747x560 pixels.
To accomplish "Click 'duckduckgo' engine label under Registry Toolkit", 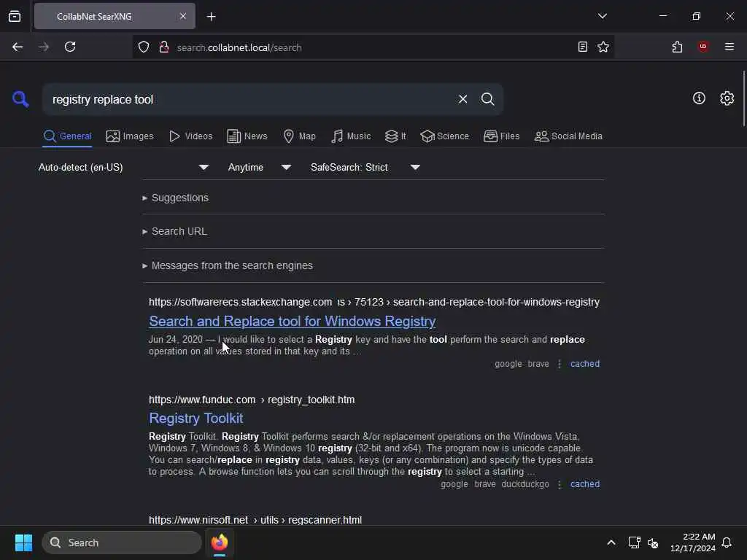I will point(525,484).
